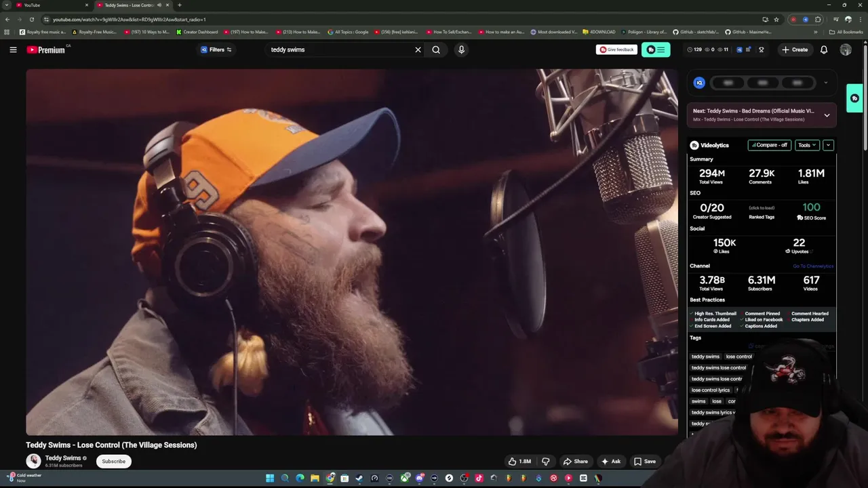
Task: Select the Teddy Swims - Lose Control tab
Action: point(132,5)
